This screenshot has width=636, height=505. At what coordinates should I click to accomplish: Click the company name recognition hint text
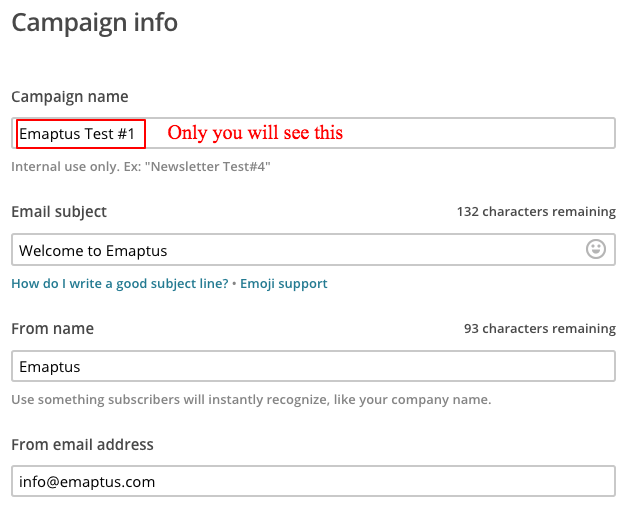click(x=251, y=399)
